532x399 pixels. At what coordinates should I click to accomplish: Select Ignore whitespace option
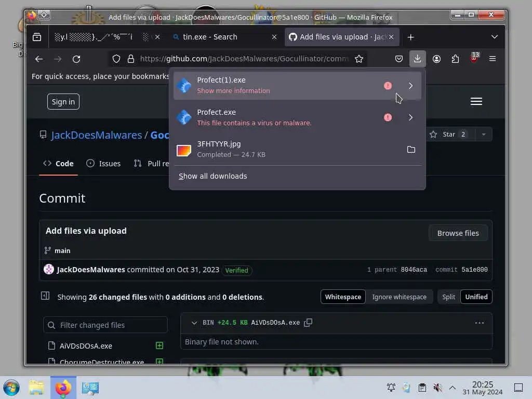click(x=400, y=297)
